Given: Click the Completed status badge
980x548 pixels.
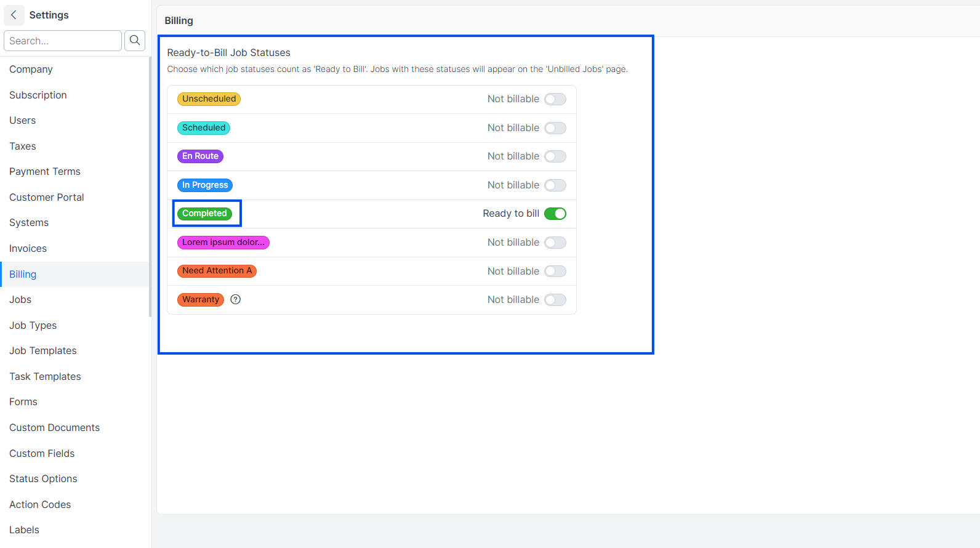Looking at the screenshot, I should pos(204,214).
